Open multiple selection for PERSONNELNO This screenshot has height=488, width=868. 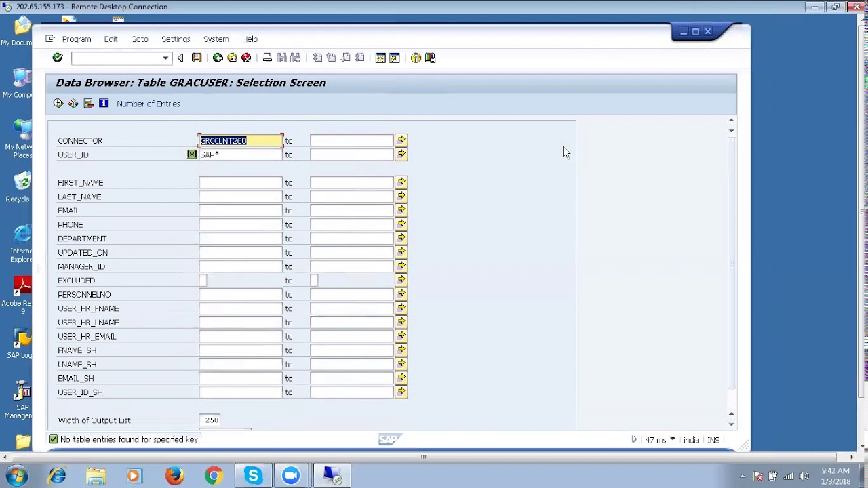pyautogui.click(x=401, y=294)
